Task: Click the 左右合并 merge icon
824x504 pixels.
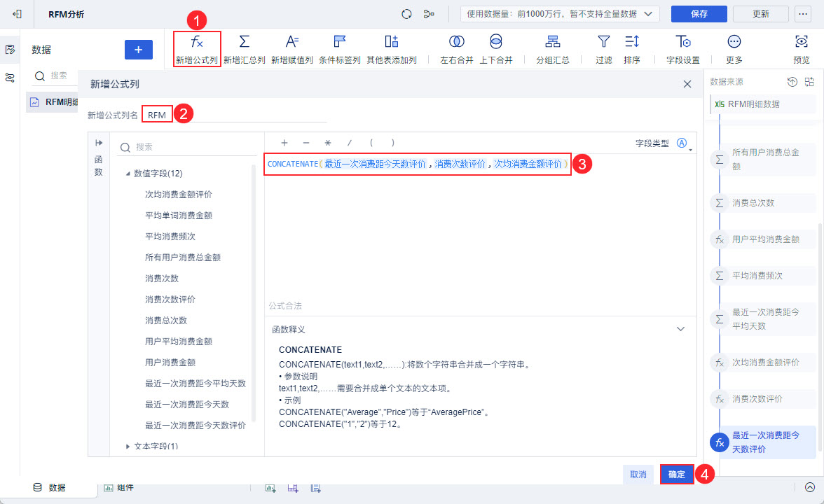Action: tap(457, 41)
